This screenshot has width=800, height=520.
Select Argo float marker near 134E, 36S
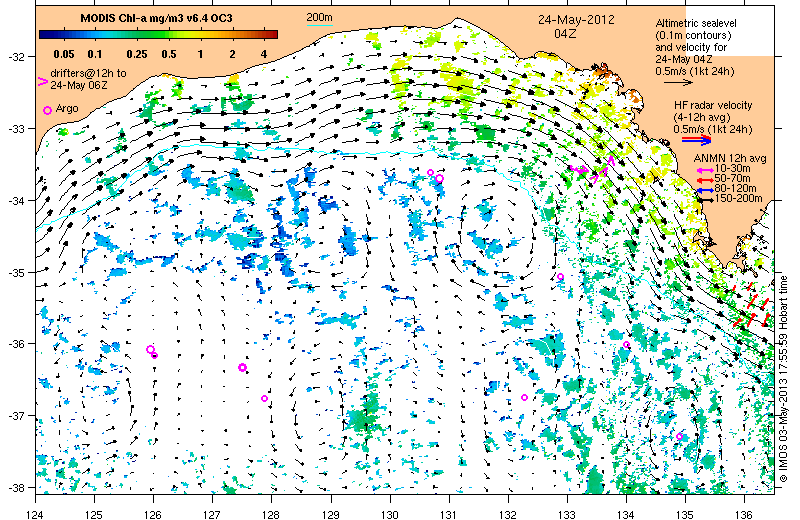pyautogui.click(x=627, y=344)
